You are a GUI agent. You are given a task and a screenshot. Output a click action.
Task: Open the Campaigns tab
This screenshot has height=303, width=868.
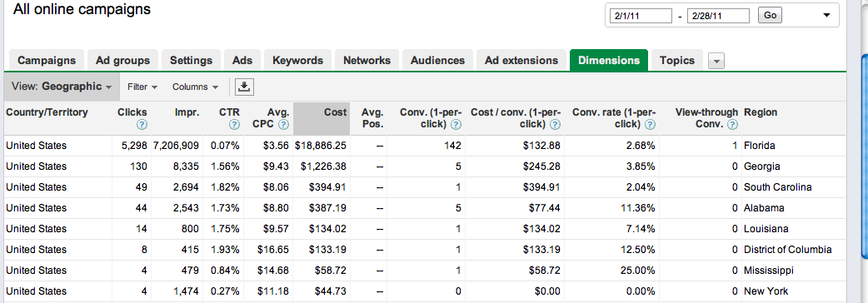47,61
